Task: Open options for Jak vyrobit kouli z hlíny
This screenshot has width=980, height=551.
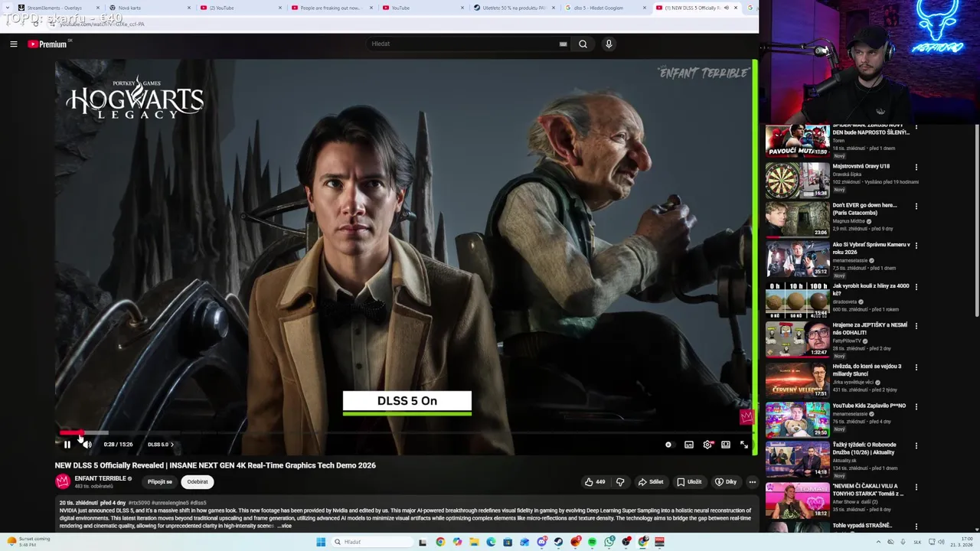Action: coord(916,286)
